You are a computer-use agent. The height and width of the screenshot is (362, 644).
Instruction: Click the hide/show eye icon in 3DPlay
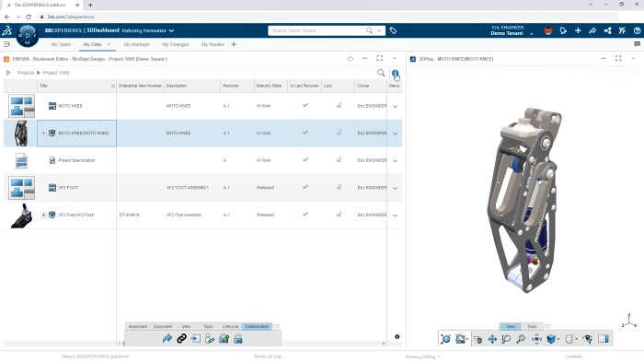tap(588, 339)
